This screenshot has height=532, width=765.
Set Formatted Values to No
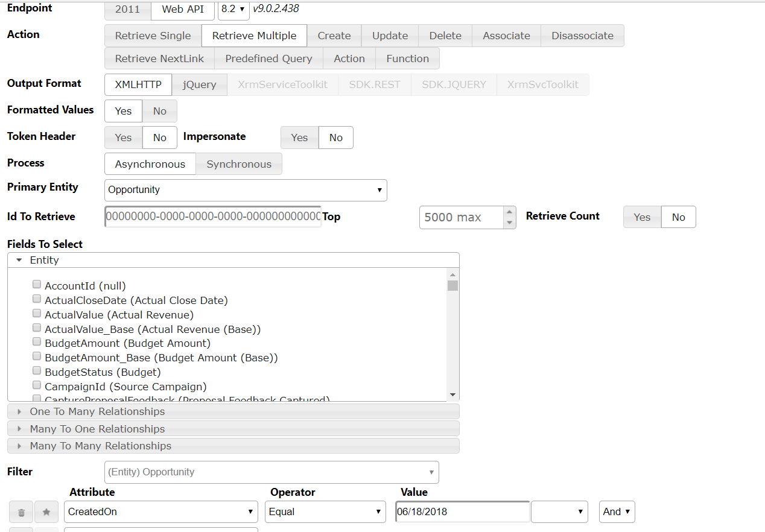tap(159, 111)
